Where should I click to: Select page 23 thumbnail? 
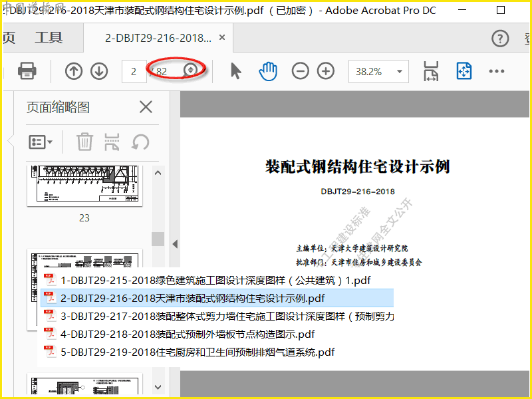[84, 186]
